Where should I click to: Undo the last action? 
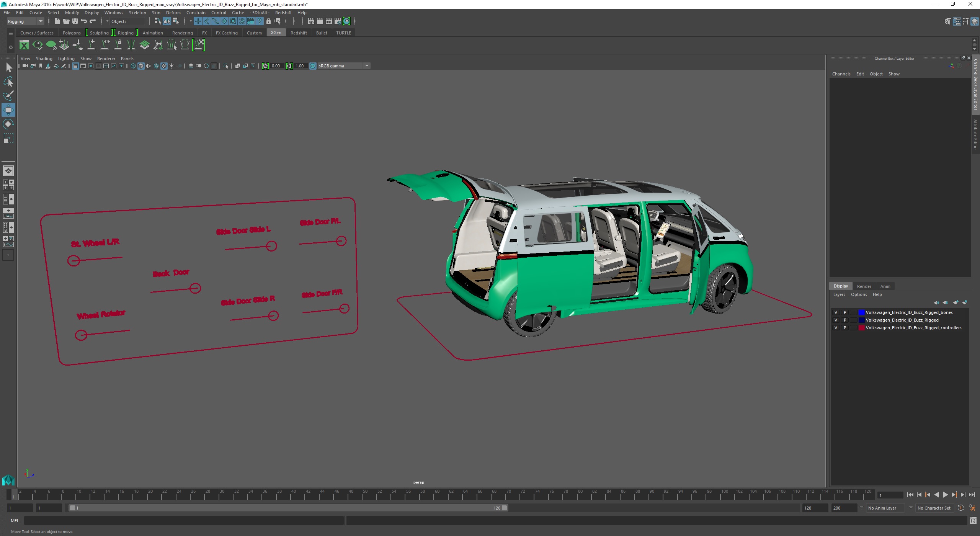(84, 21)
